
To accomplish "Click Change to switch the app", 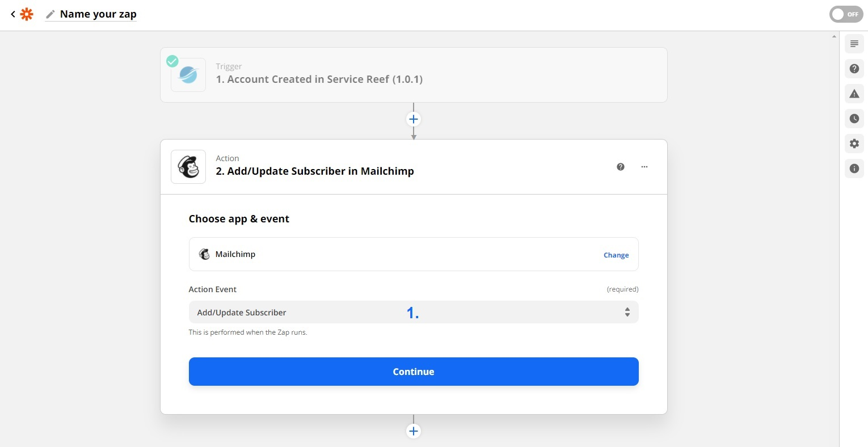I will [x=616, y=255].
